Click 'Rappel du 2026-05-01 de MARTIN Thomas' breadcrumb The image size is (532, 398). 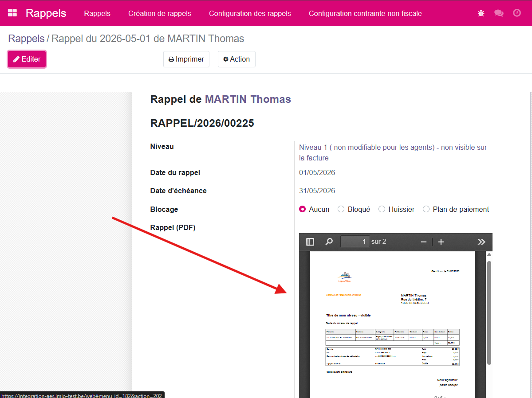[x=148, y=38]
